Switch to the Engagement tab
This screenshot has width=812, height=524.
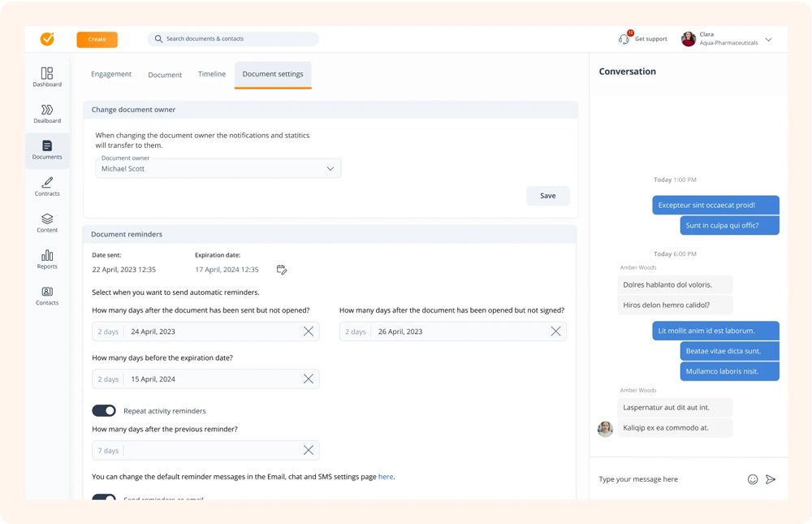click(x=111, y=74)
